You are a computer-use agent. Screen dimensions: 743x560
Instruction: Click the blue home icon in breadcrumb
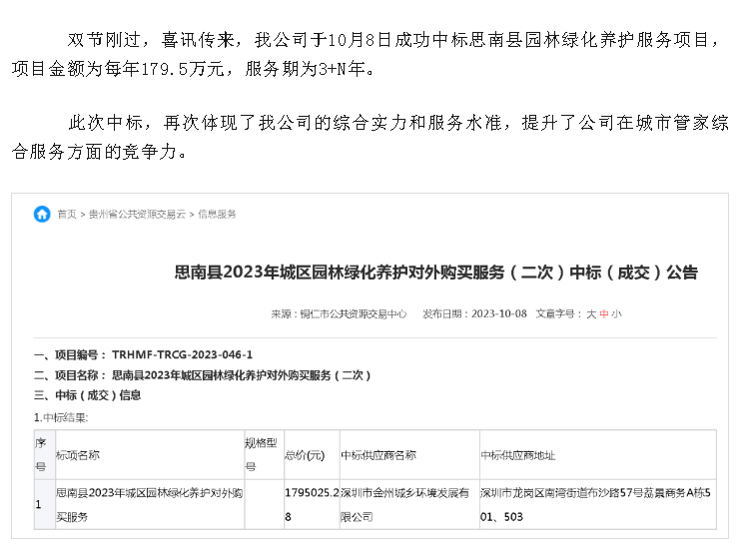(42, 214)
